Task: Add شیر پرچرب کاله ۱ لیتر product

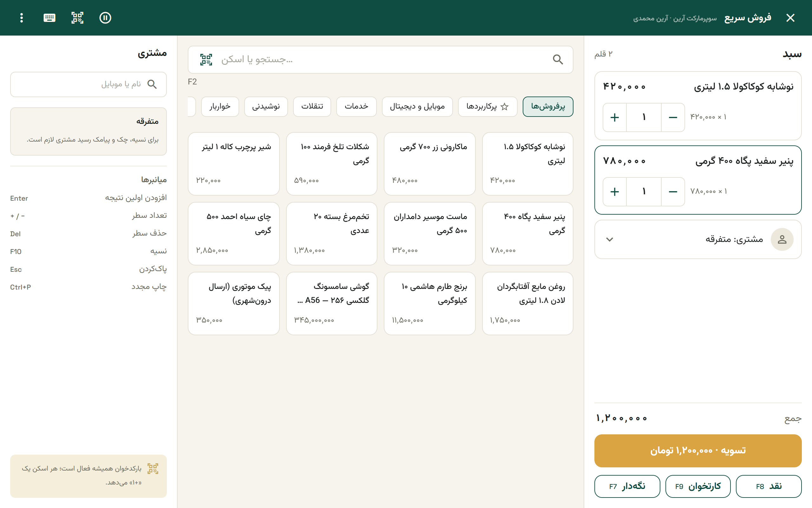Action: point(233,164)
